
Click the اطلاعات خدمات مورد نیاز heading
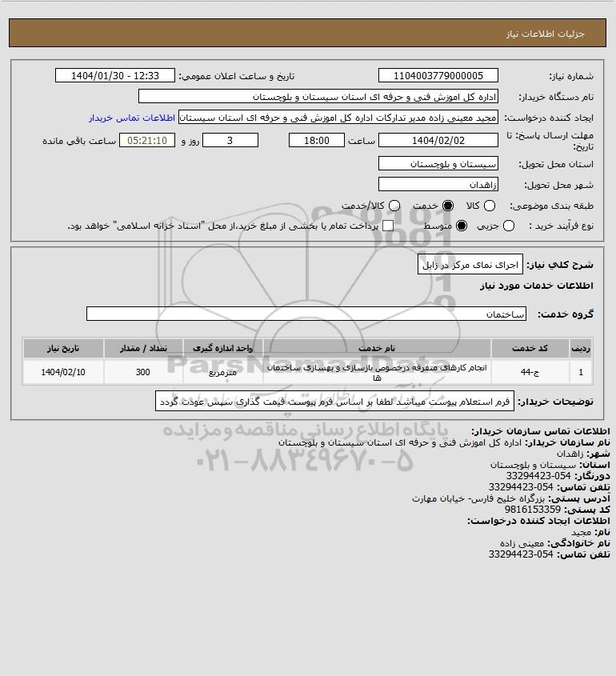pyautogui.click(x=536, y=286)
